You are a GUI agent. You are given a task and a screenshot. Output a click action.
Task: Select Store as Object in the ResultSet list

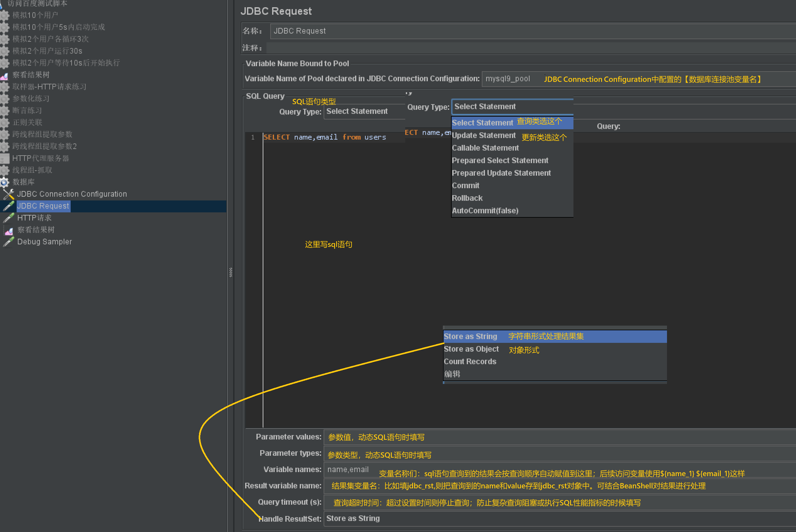click(471, 349)
